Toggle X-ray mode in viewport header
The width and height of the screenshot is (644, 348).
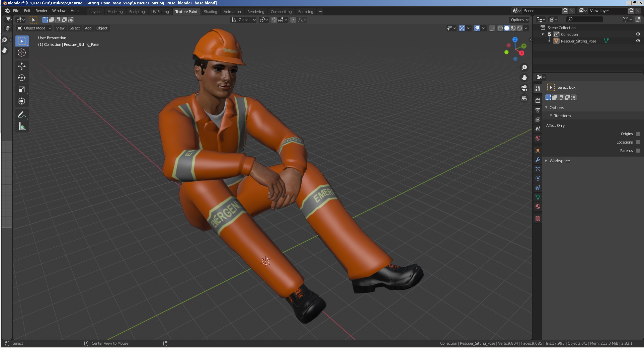[x=492, y=28]
